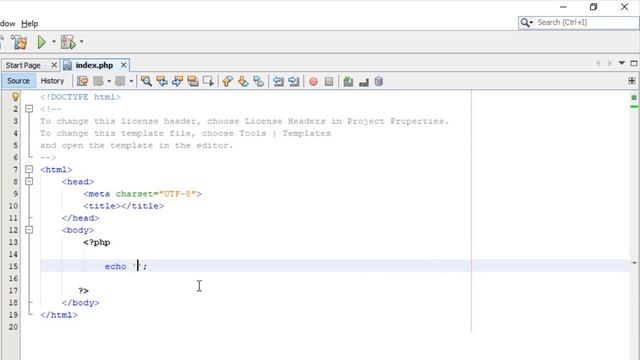Toggle Bookmark on current line
Screen dimensions: 640x360
tap(259, 81)
